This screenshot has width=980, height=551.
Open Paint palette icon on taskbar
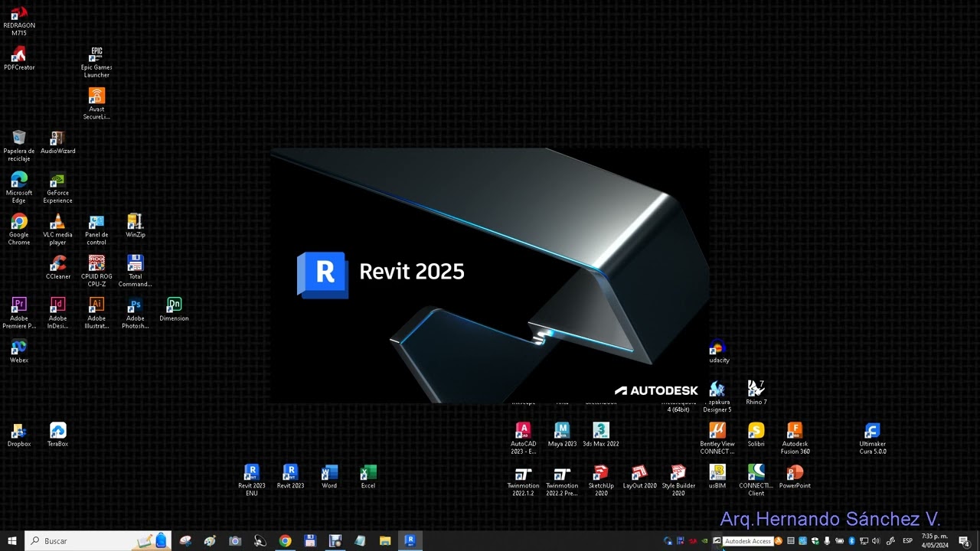pos(210,541)
